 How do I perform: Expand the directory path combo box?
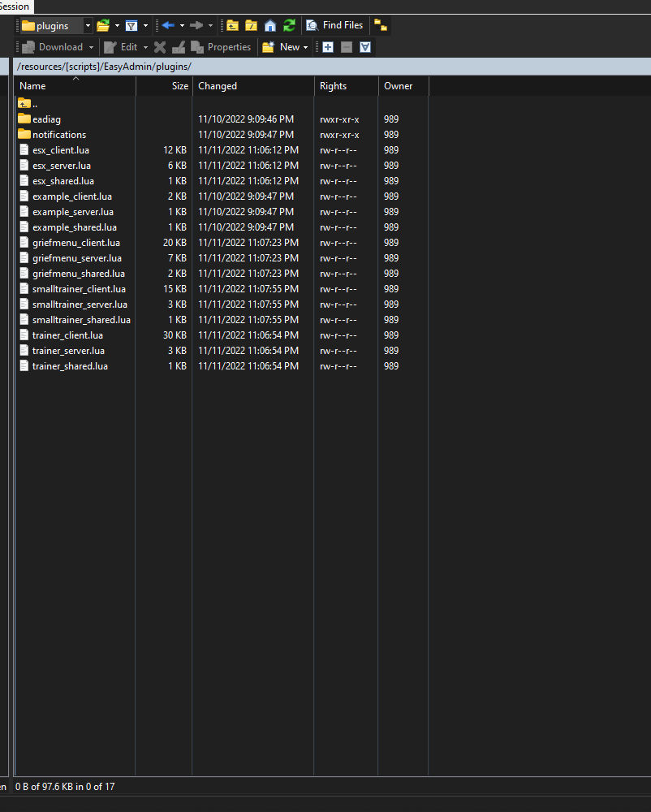point(87,25)
